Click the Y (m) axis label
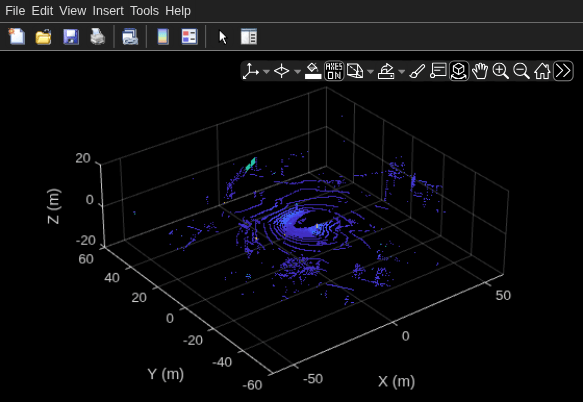 pos(165,374)
